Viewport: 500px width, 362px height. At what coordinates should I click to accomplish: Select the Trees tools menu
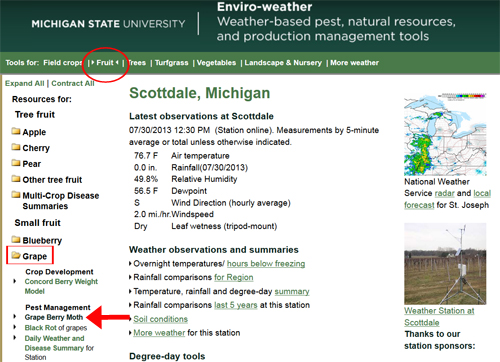point(137,63)
